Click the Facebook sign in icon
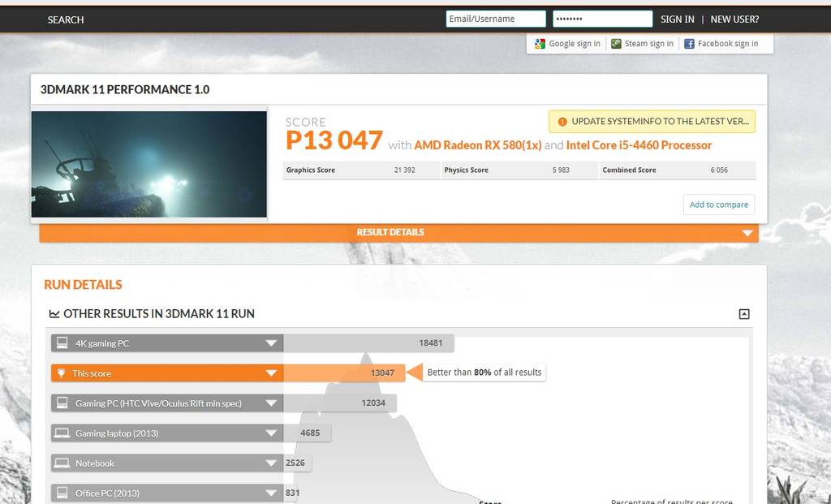 coord(689,44)
